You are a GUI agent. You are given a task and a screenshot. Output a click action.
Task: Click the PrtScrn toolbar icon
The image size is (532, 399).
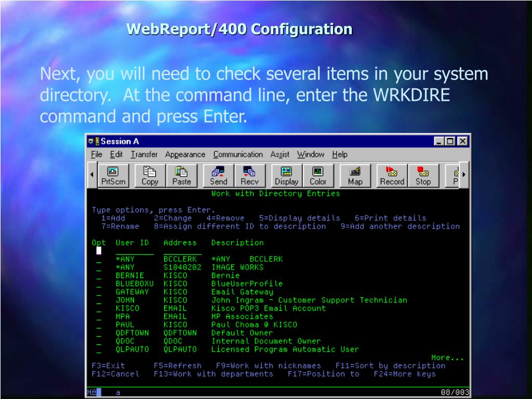pos(113,176)
